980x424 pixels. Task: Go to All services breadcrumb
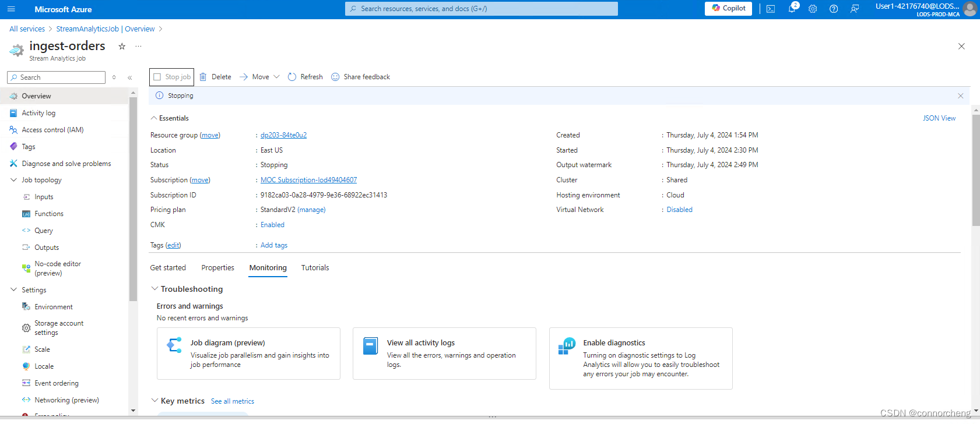tap(27, 29)
